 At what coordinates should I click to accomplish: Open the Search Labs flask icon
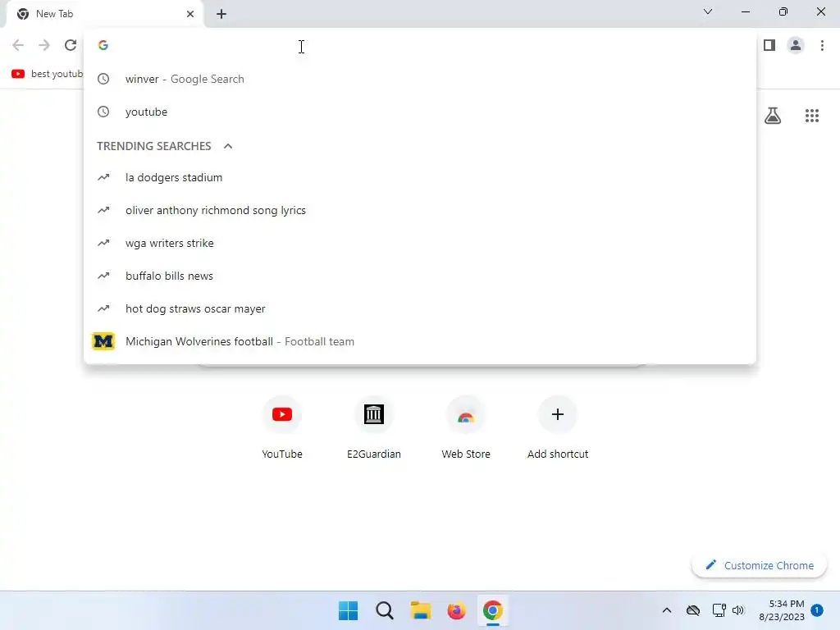pos(773,115)
